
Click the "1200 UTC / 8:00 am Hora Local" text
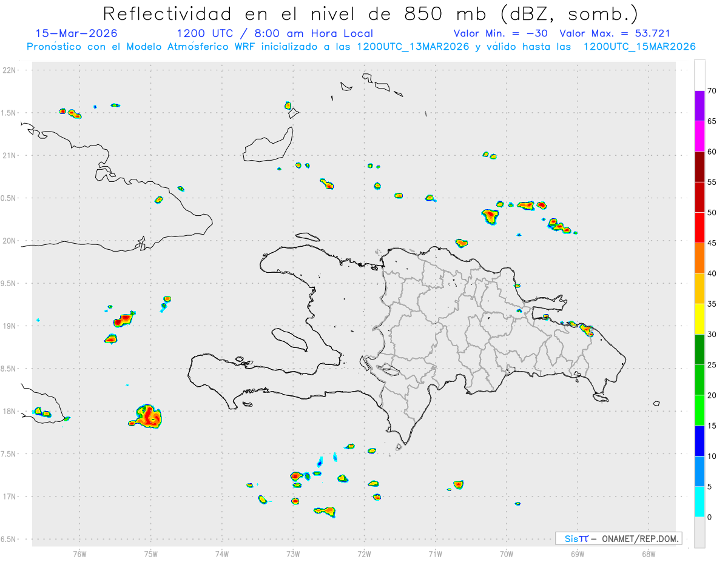pos(275,33)
